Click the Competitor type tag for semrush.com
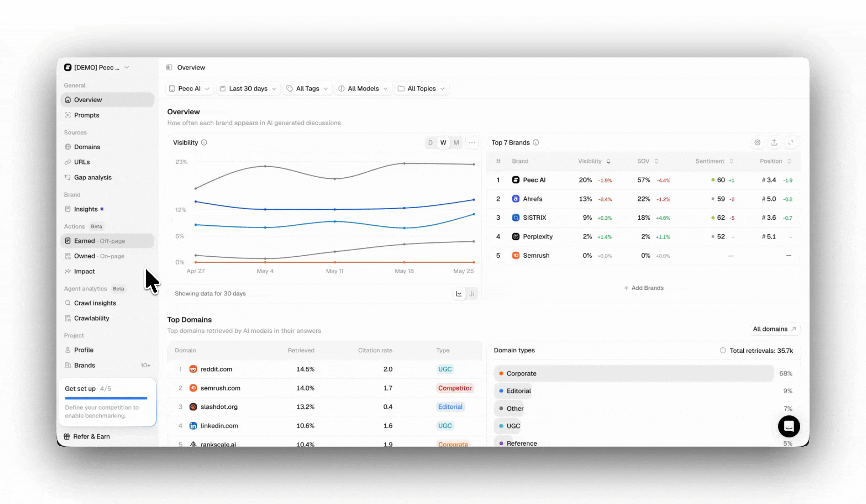This screenshot has width=866, height=504. tap(455, 388)
